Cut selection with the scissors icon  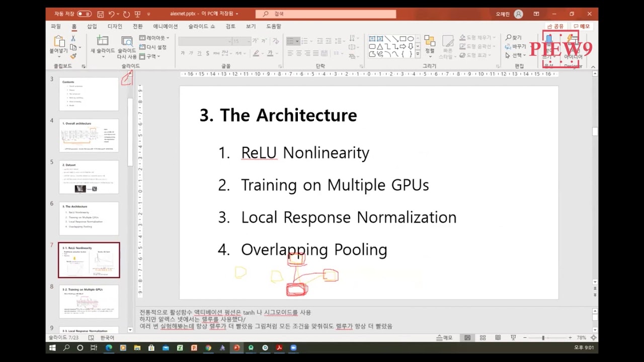[73, 38]
